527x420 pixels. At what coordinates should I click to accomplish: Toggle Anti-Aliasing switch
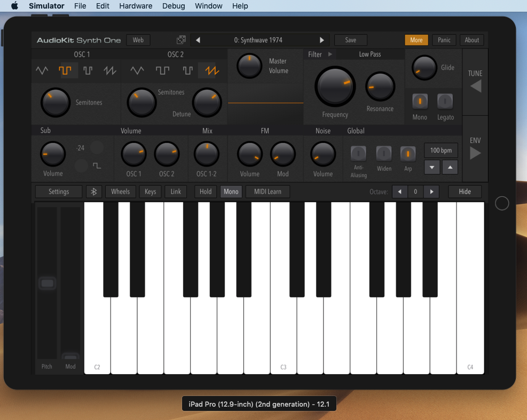[x=358, y=154]
